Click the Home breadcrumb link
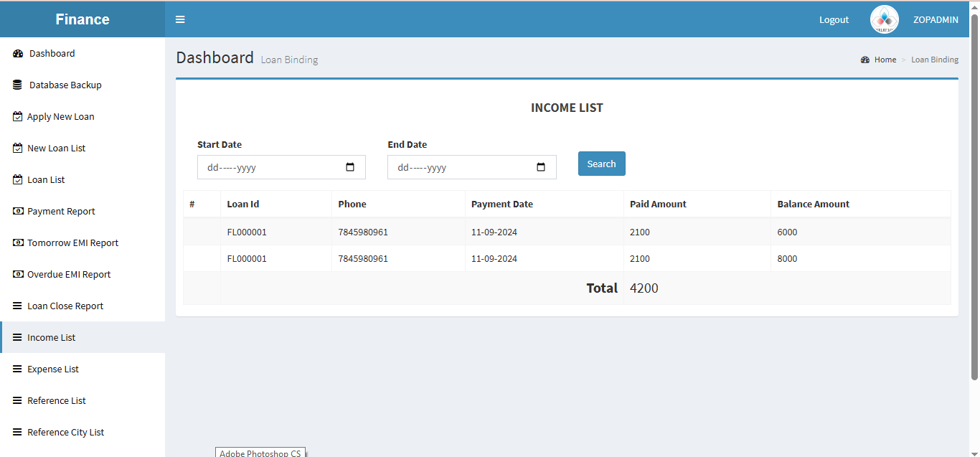The height and width of the screenshot is (457, 980). tap(885, 60)
